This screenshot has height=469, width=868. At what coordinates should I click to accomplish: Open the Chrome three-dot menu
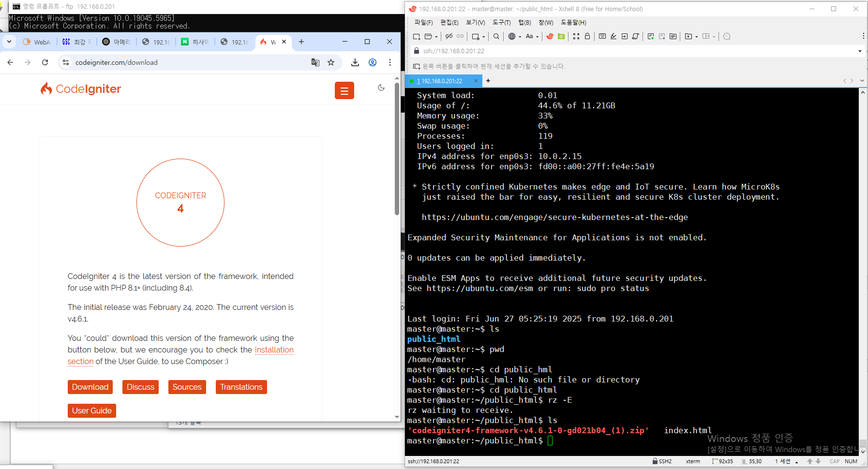(390, 62)
